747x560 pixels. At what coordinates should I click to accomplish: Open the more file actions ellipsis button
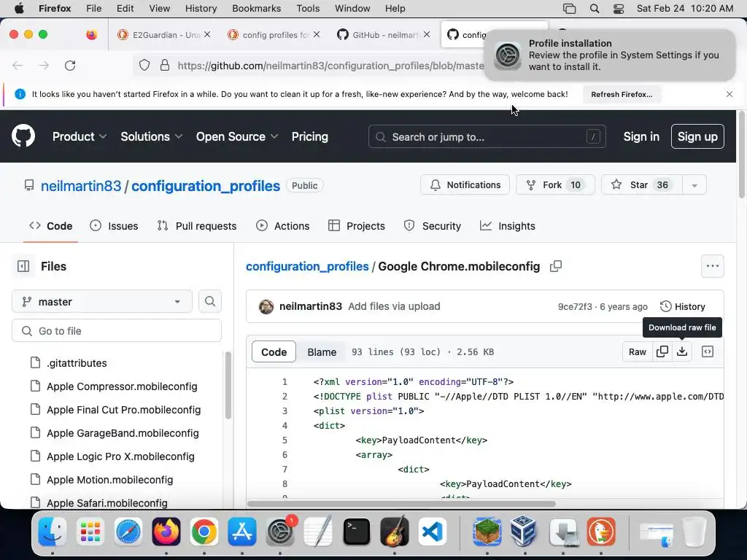712,266
